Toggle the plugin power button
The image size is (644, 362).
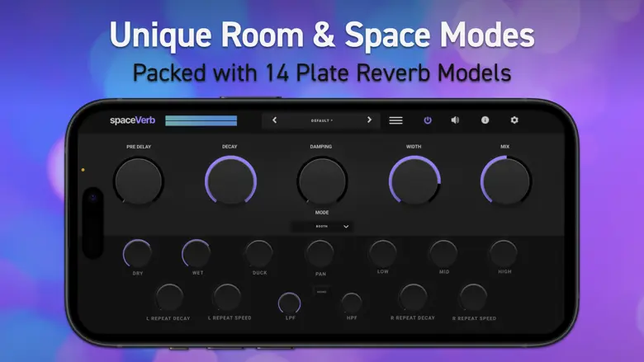(428, 120)
